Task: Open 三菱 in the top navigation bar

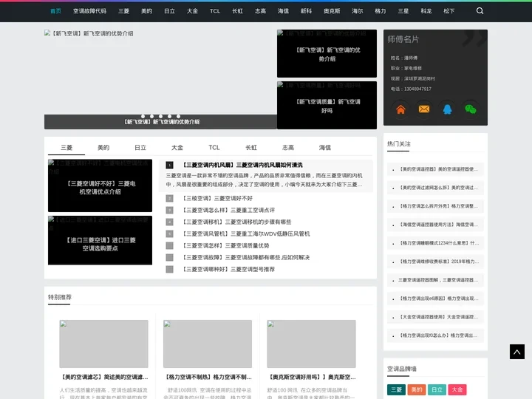Action: 124,11
